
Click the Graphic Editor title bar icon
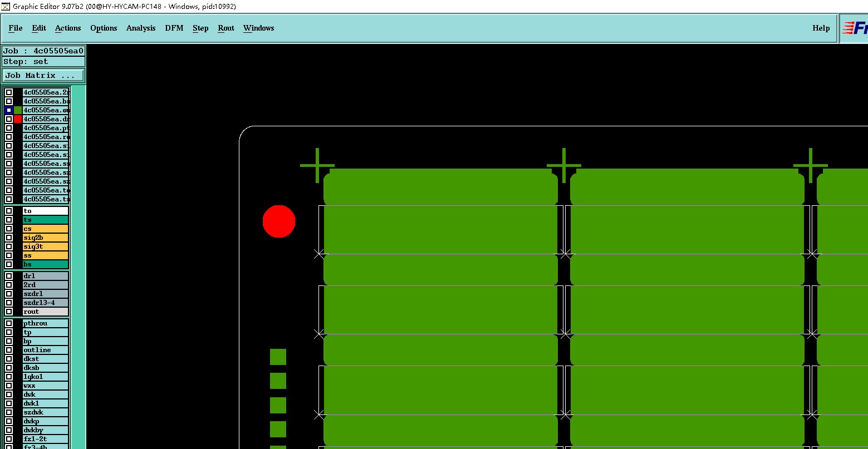(x=6, y=6)
